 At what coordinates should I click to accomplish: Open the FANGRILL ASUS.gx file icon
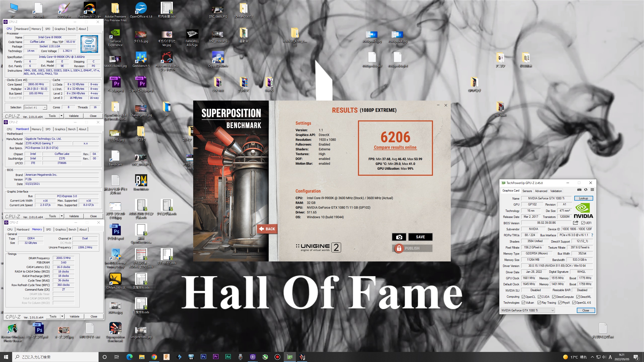192,38
